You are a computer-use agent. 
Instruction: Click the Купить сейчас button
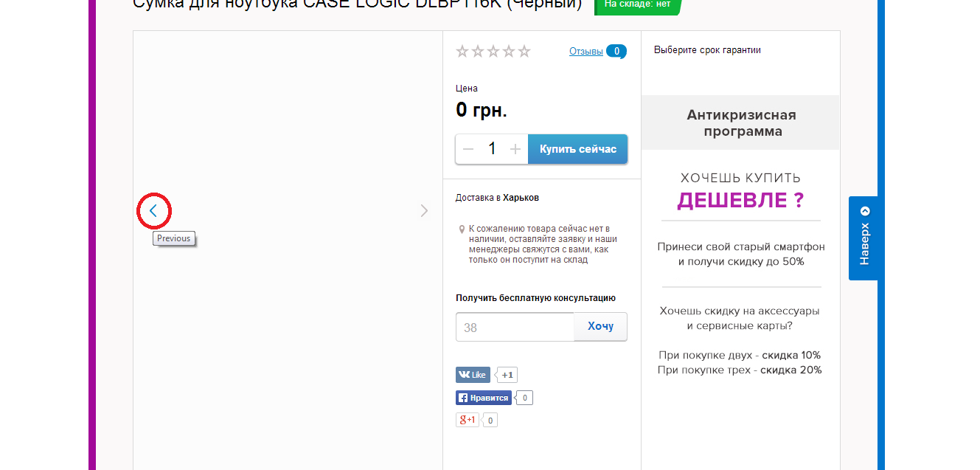pos(578,149)
